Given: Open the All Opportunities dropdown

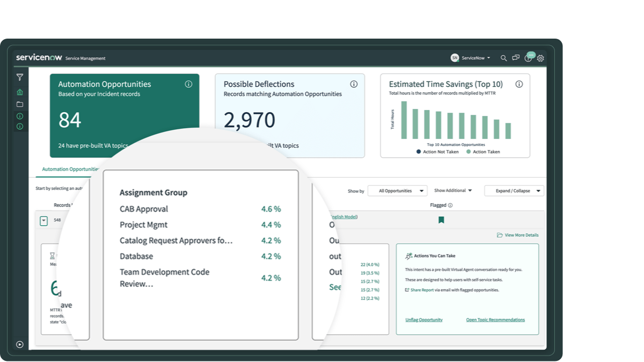Looking at the screenshot, I should (397, 190).
